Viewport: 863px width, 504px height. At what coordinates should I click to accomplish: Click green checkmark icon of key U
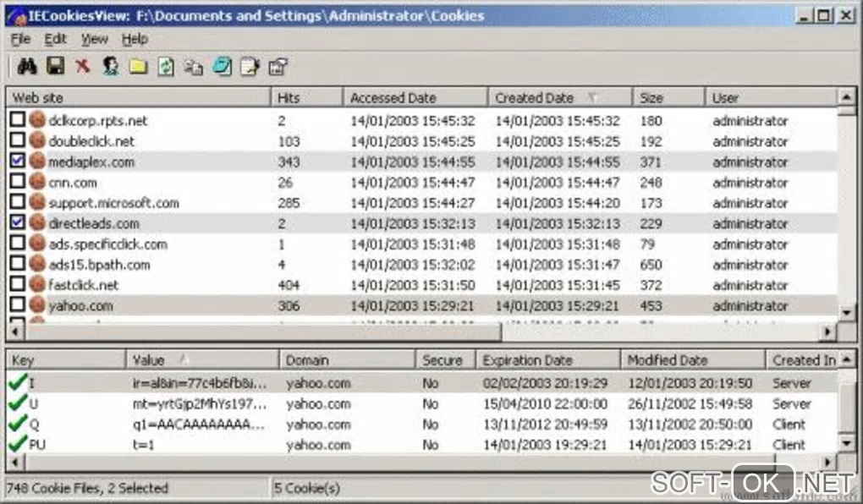click(18, 403)
